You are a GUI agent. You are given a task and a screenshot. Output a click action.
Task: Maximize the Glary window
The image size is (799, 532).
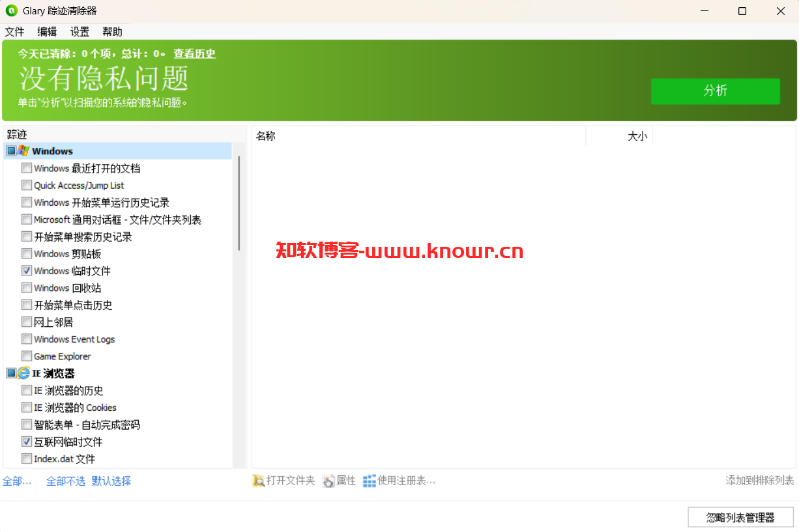coord(742,11)
